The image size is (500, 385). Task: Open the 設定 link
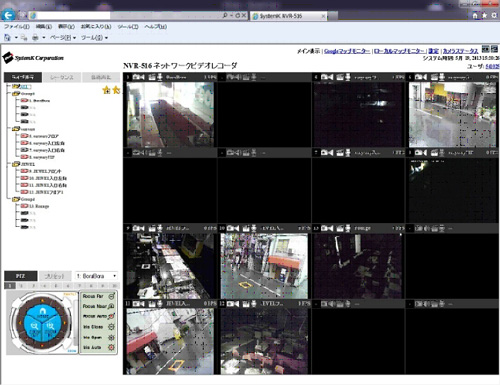[x=433, y=51]
